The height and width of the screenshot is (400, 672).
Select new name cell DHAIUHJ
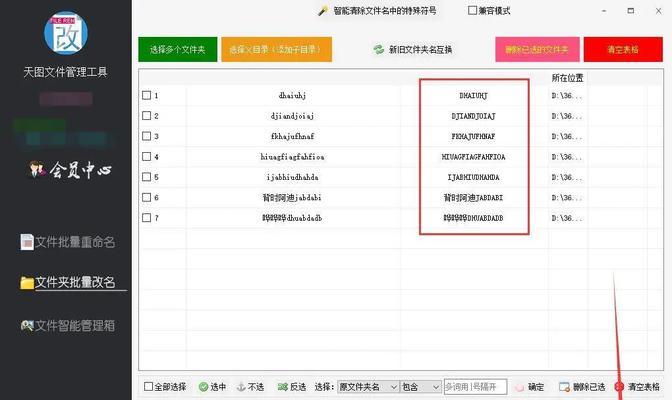click(474, 95)
